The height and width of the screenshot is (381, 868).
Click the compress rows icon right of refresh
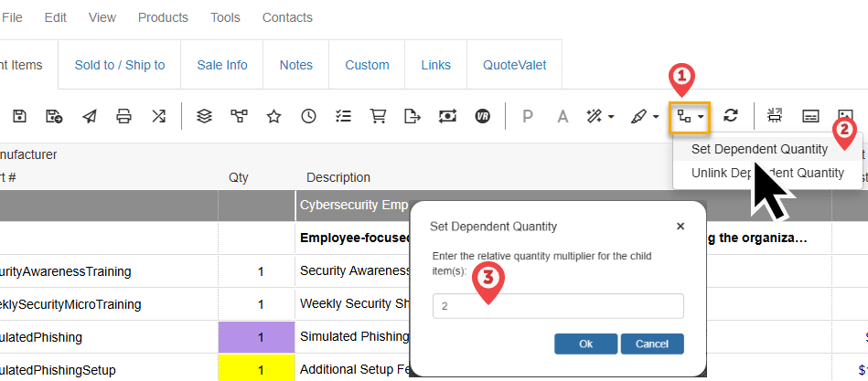774,115
